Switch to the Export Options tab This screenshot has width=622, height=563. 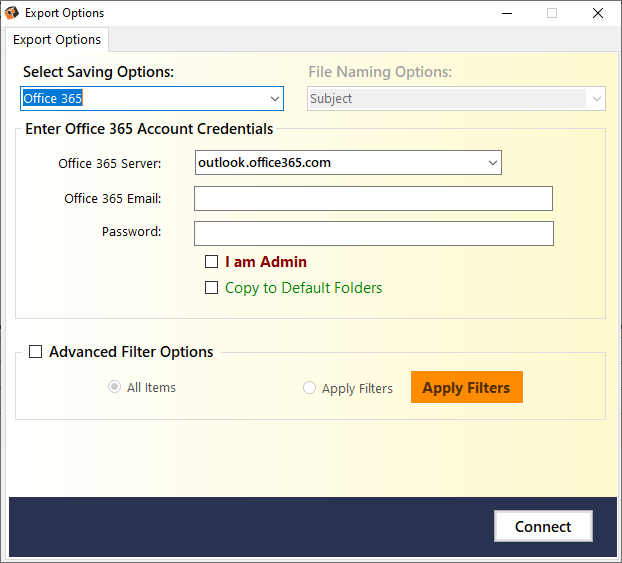(57, 40)
